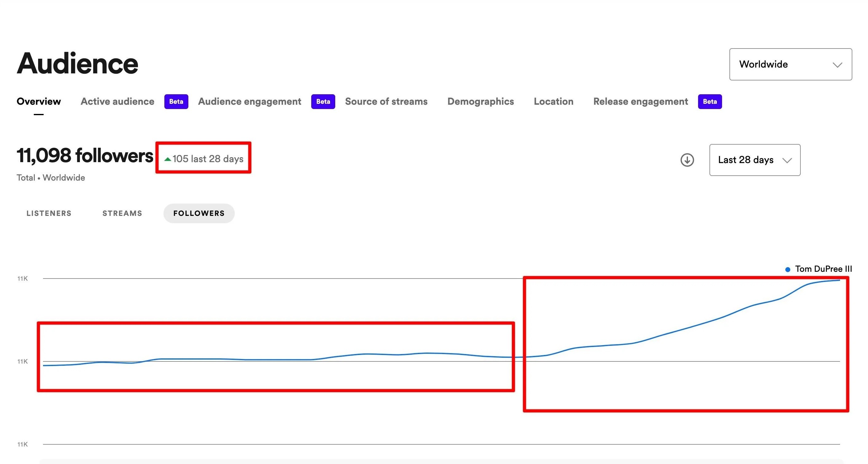Click the download data icon
This screenshot has height=464, width=868.
[x=687, y=160]
